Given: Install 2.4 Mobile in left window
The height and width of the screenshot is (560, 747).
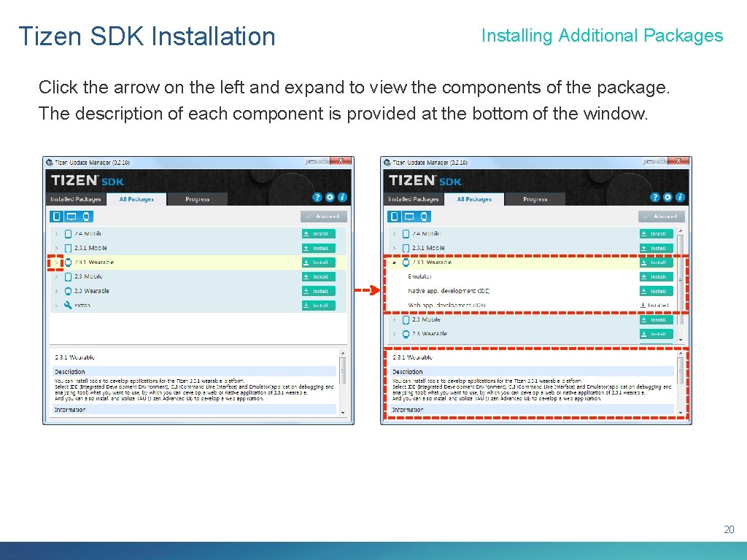Looking at the screenshot, I should (318, 234).
